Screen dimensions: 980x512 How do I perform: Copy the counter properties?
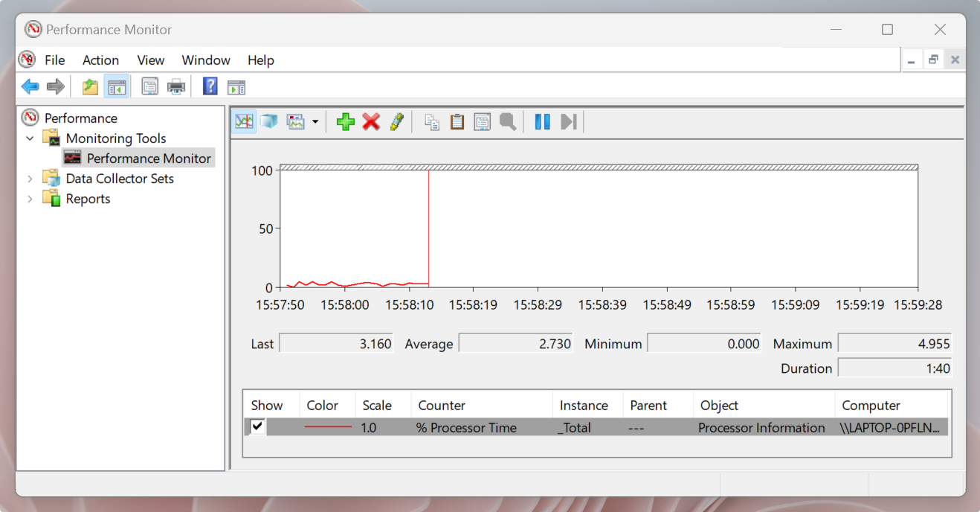tap(431, 121)
